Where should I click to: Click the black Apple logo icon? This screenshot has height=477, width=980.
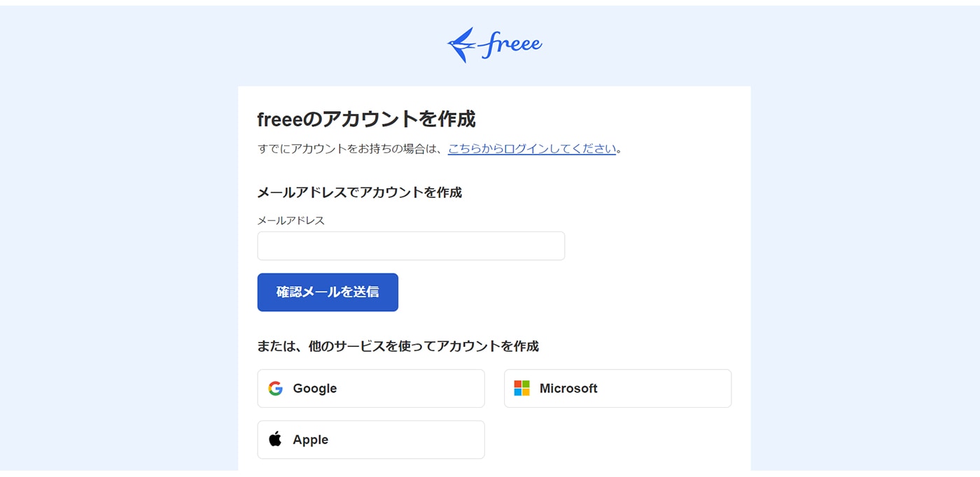tap(276, 439)
